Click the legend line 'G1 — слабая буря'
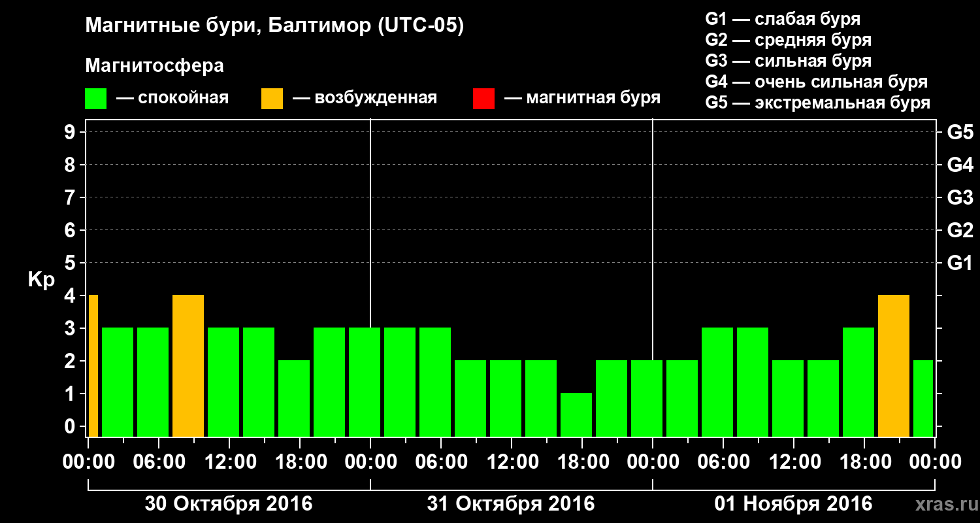 tap(783, 18)
